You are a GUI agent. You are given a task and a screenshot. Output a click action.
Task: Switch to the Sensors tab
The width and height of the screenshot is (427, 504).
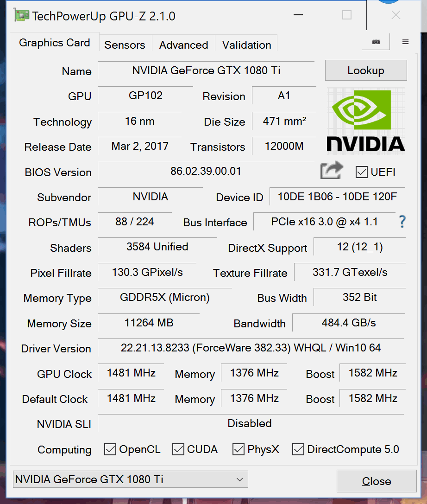(x=125, y=45)
